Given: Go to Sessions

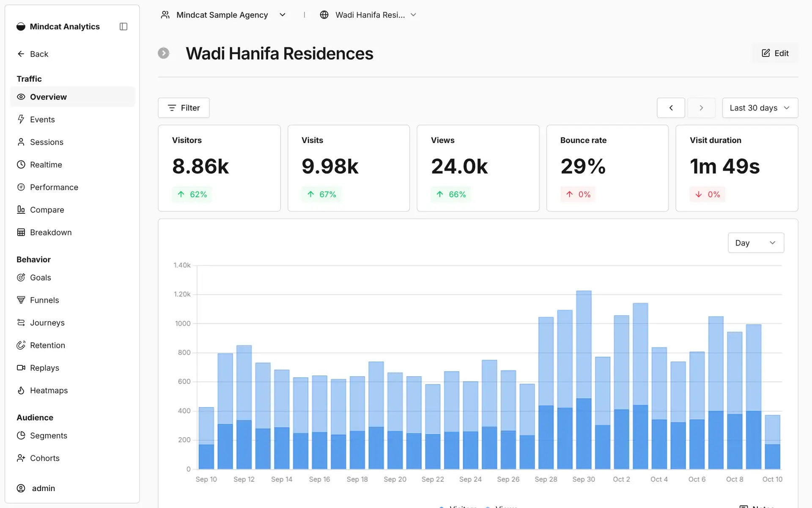Looking at the screenshot, I should tap(72, 142).
